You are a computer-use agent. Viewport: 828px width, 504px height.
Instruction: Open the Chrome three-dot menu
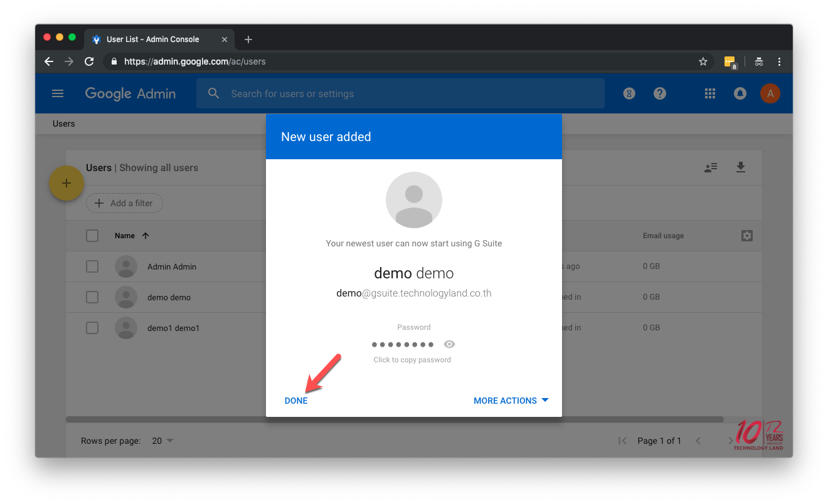[x=779, y=61]
